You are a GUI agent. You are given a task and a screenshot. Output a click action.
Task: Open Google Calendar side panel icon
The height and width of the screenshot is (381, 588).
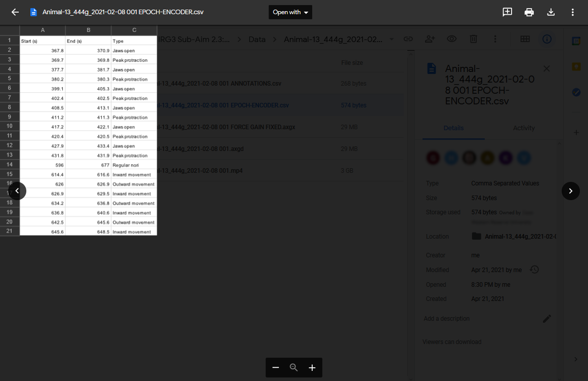pos(576,41)
